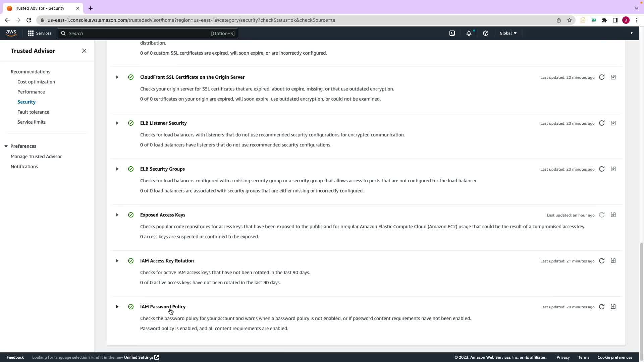Close the Trusted Advisor side panel
The image size is (644, 362).
84,51
